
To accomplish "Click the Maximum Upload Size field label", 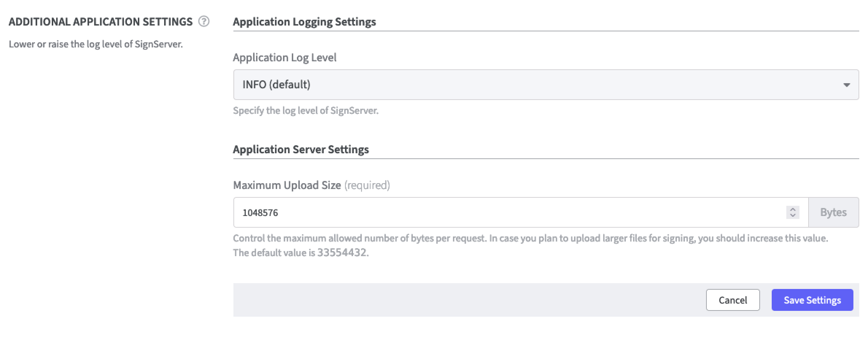I will pyautogui.click(x=287, y=185).
